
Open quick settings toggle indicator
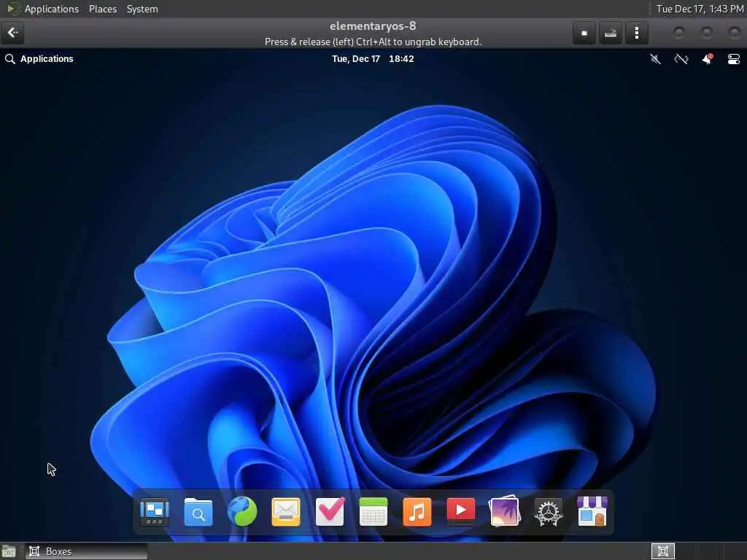coord(734,59)
